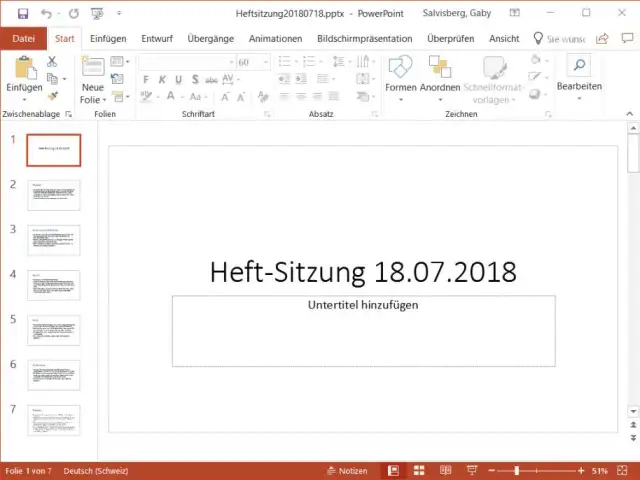Viewport: 640px width, 480px height.
Task: Undo the last action
Action: [46, 13]
